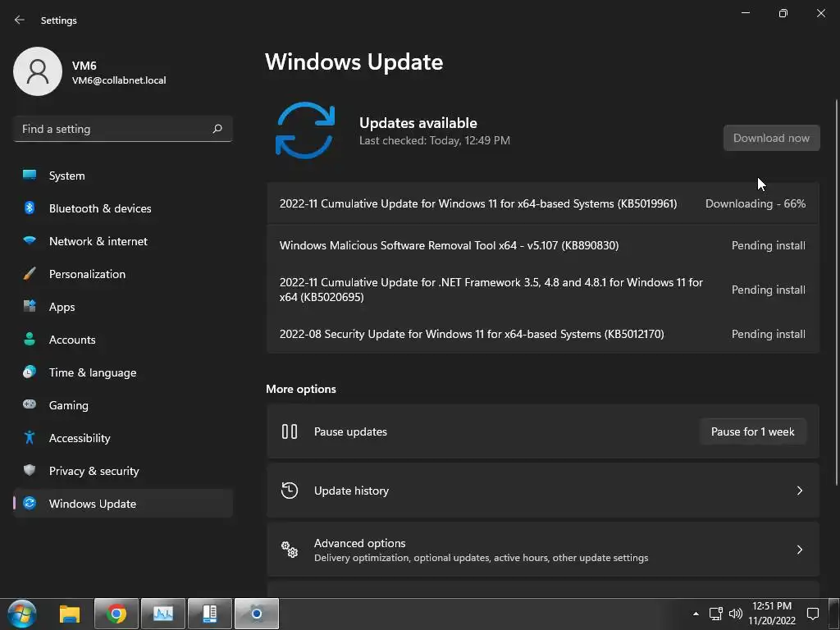Click Pause for 1 week button

(753, 431)
